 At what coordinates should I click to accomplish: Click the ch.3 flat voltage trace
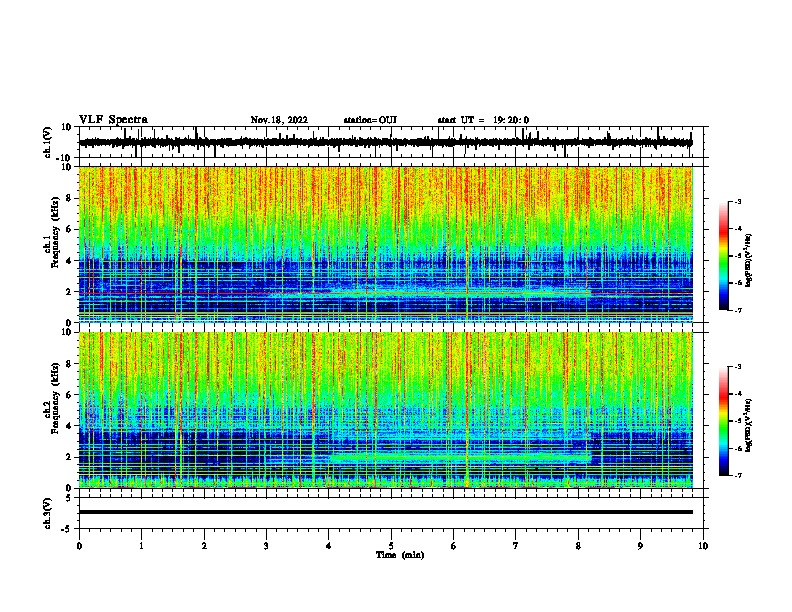pos(385,512)
